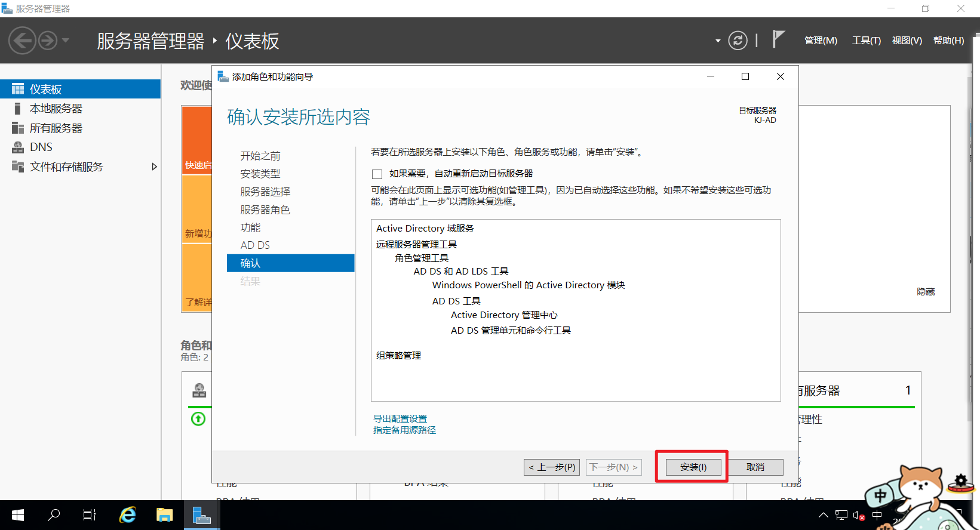Click Windows PowerShell 的 Active Directory 模块 entry

click(529, 285)
